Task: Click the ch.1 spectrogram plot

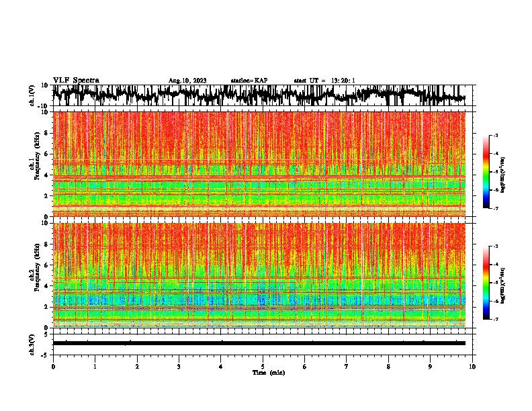Action: [259, 164]
